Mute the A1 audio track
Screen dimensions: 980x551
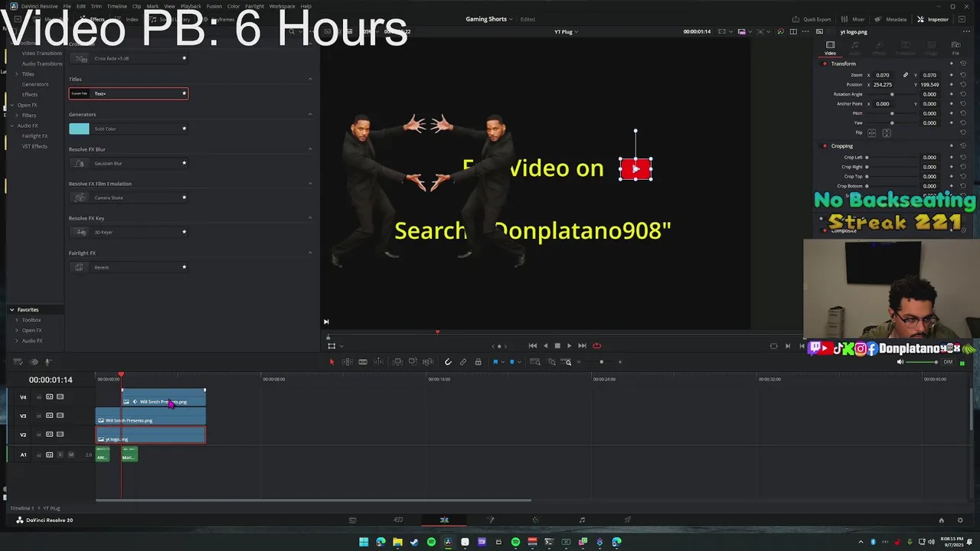[71, 455]
